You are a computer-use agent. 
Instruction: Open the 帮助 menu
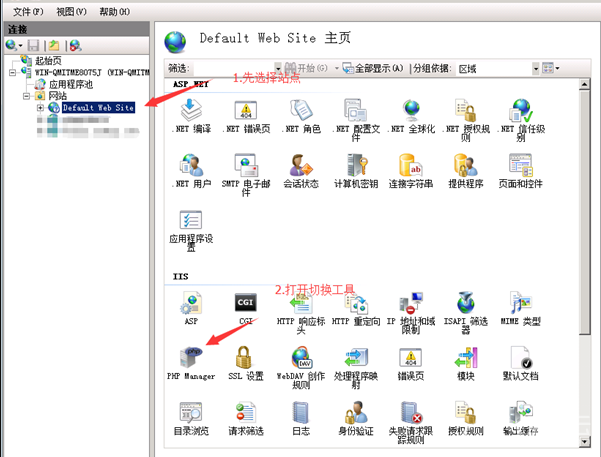[117, 9]
